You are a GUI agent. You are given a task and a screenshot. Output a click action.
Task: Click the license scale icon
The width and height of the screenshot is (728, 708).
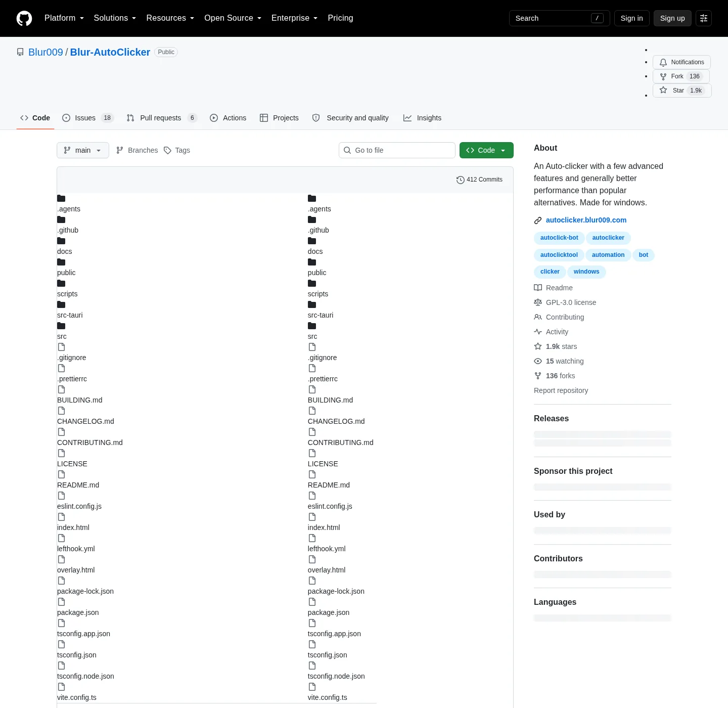(538, 302)
